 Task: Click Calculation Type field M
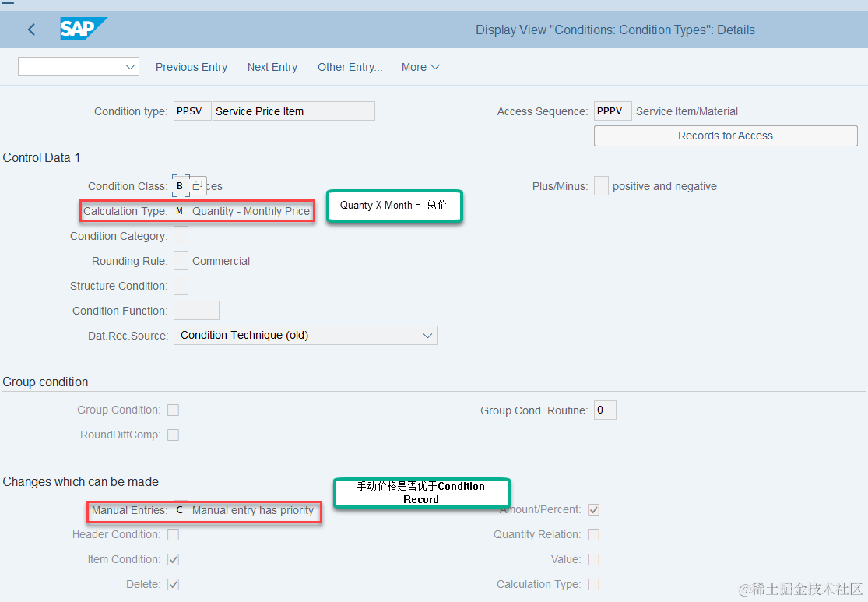click(x=181, y=211)
